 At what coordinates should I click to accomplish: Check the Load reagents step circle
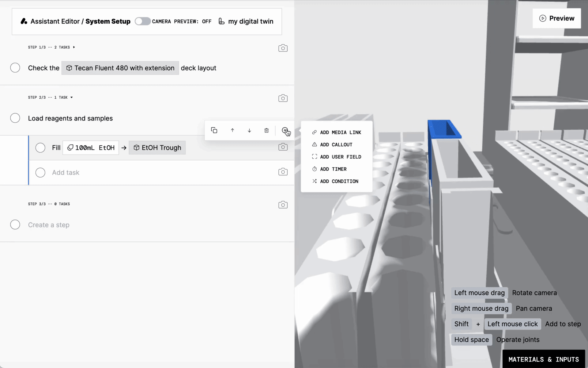[15, 118]
